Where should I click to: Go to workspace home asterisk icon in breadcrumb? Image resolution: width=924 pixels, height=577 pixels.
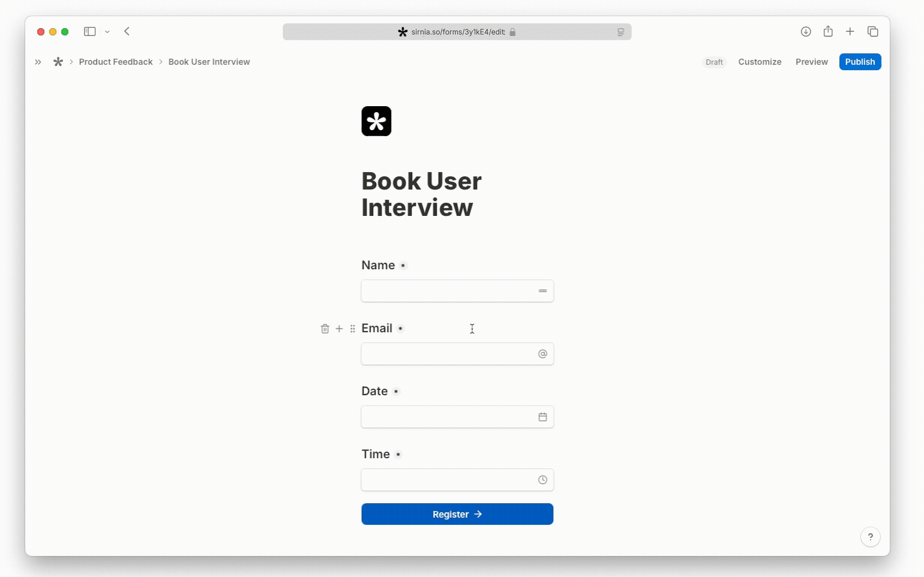pyautogui.click(x=58, y=62)
